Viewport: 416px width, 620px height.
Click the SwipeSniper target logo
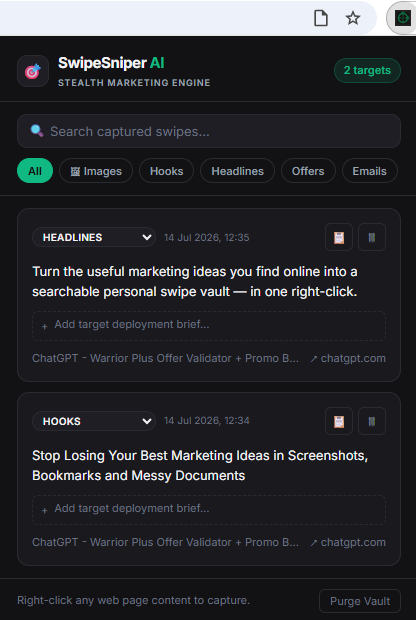click(33, 71)
